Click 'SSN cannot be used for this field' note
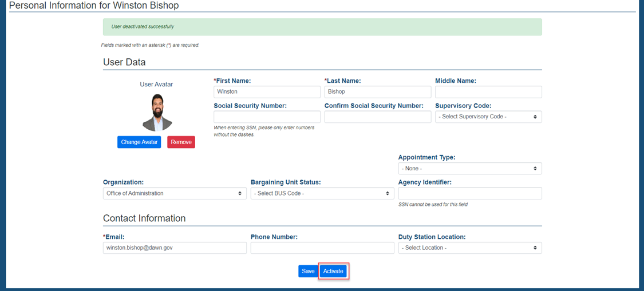This screenshot has height=291, width=644. (x=433, y=205)
